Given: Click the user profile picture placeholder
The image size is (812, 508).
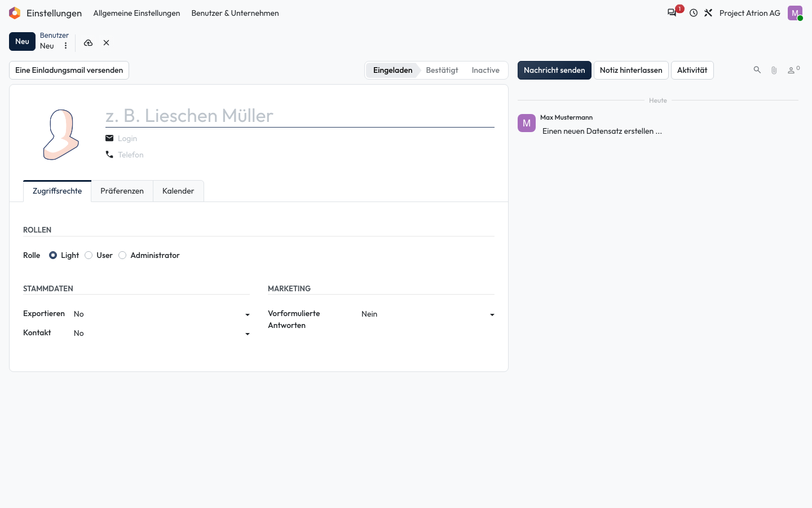Looking at the screenshot, I should (61, 134).
